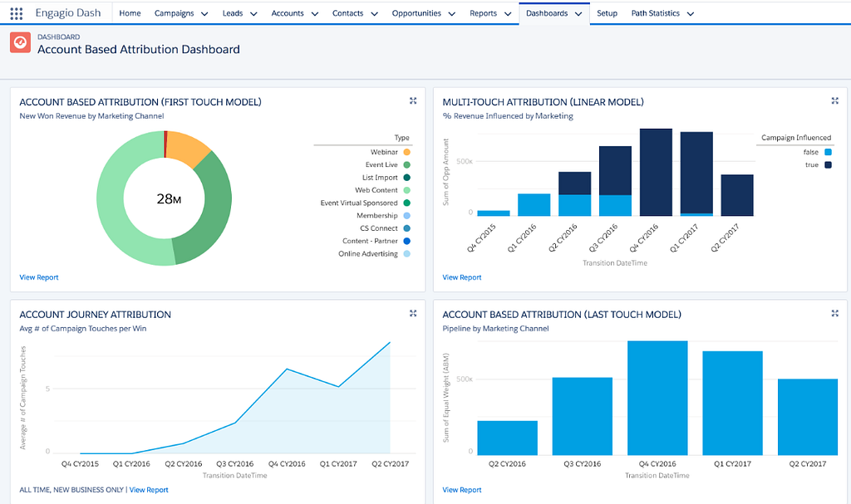This screenshot has width=851, height=504.
Task: Open the Opportunities dropdown chevron
Action: tap(451, 14)
